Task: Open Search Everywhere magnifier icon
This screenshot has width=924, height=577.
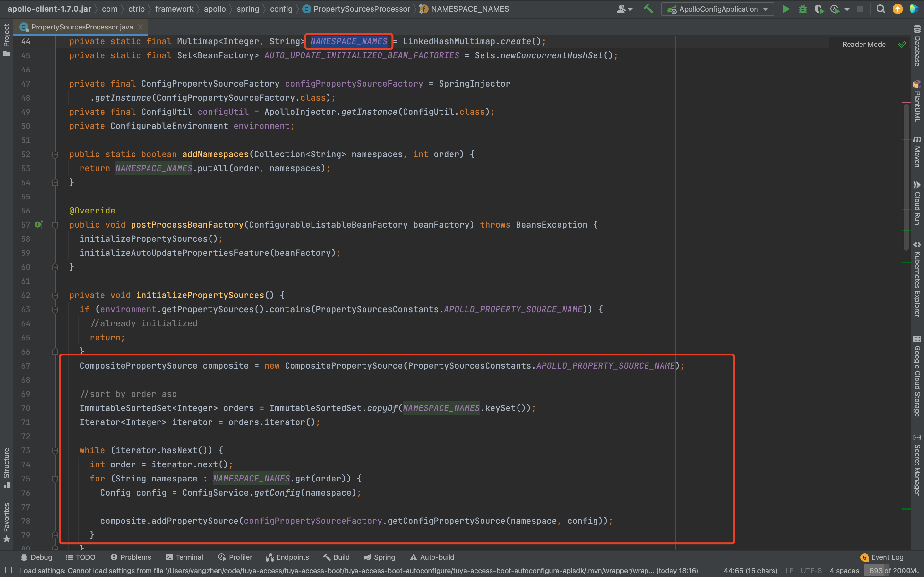Action: (x=880, y=9)
